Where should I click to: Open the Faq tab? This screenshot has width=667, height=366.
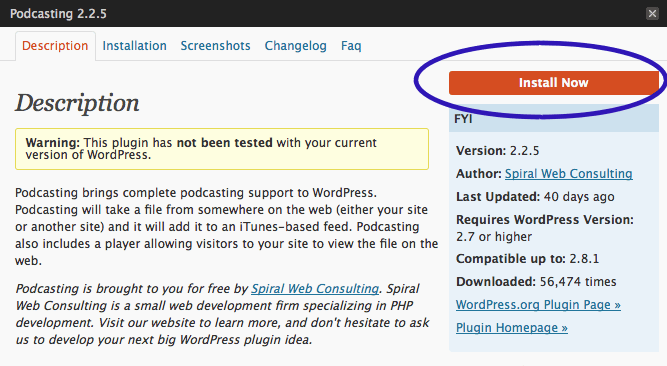click(351, 46)
